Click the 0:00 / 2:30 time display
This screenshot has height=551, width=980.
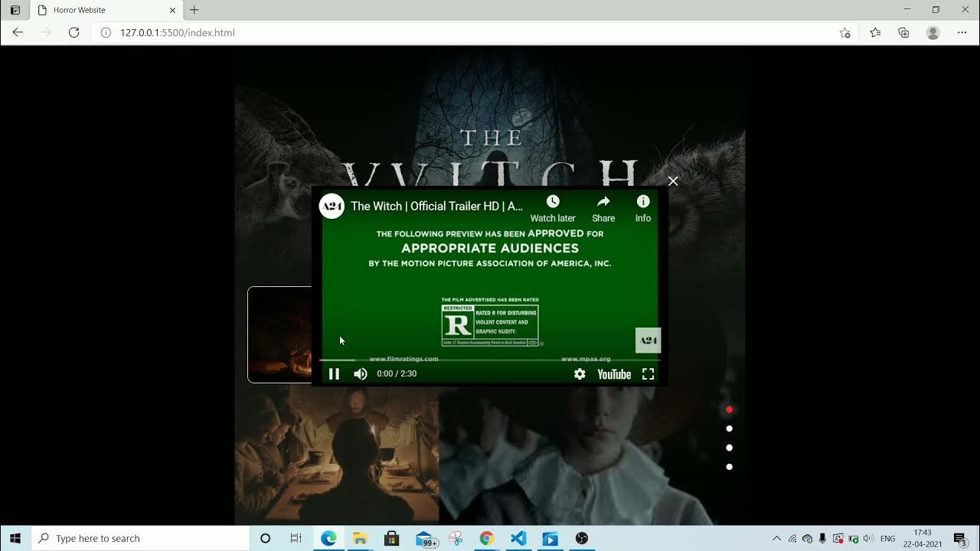pos(397,373)
